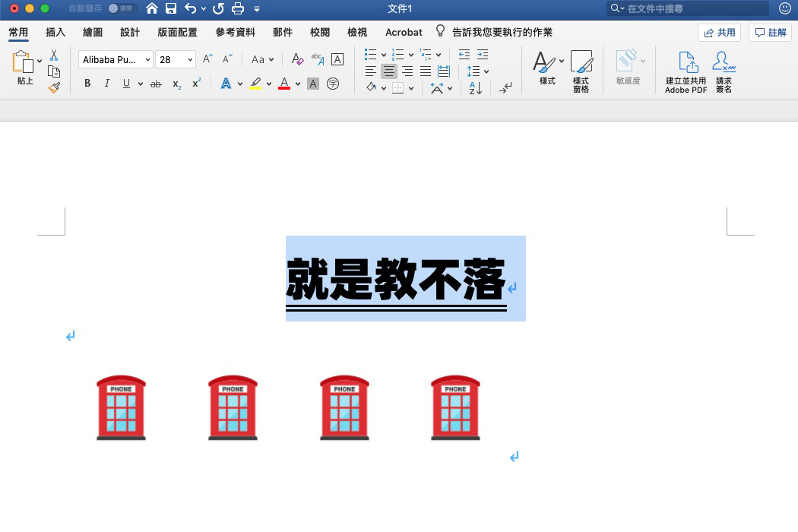Screen dimensions: 798x532
Task: Click the Increase Indent icon
Action: (482, 55)
